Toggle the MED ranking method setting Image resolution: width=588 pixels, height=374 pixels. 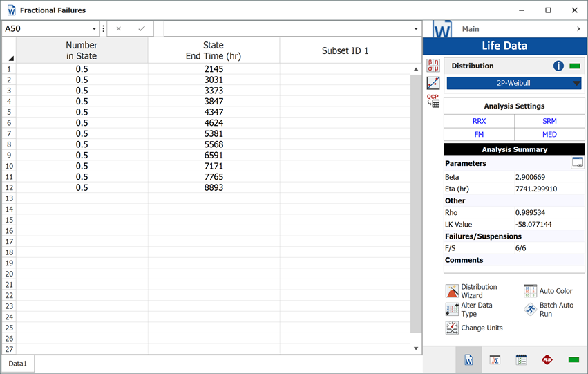click(x=549, y=135)
